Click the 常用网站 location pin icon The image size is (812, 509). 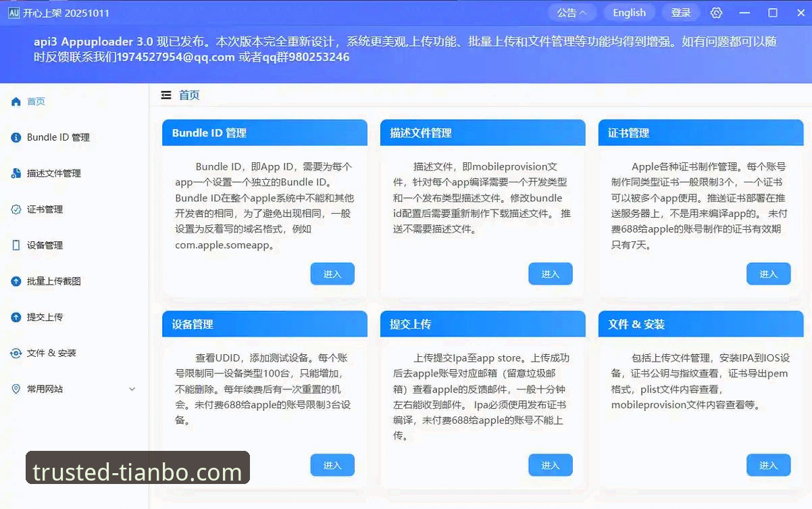[14, 389]
